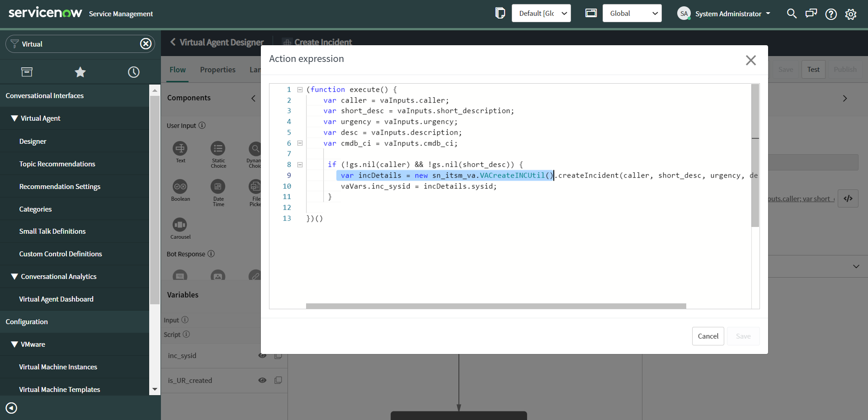Click the Bot Response info icon
868x420 pixels.
(x=211, y=254)
